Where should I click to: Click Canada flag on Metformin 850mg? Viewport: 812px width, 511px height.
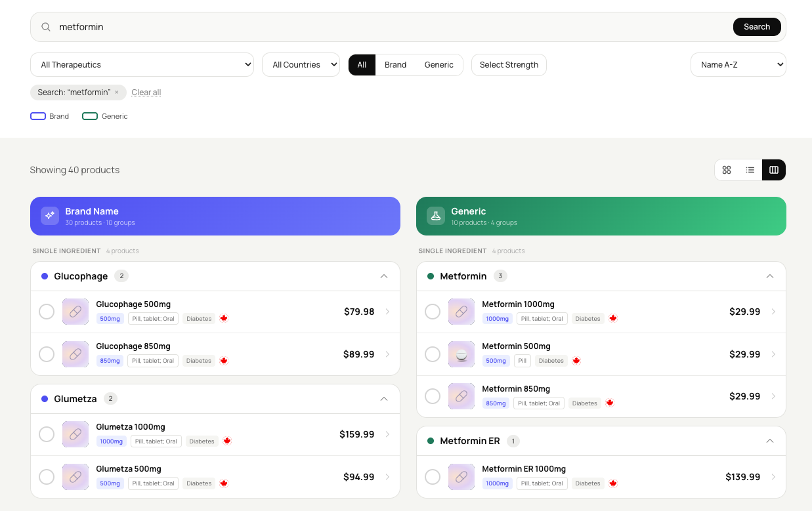610,403
